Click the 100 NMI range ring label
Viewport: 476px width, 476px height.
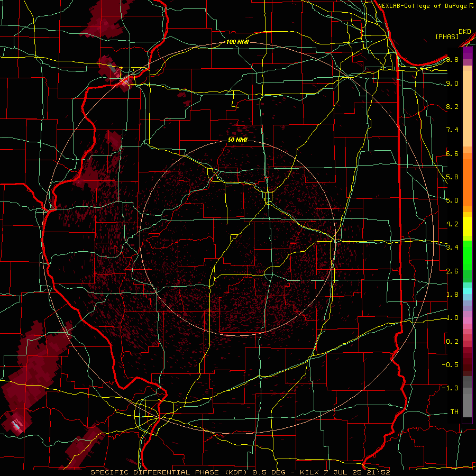coord(237,42)
